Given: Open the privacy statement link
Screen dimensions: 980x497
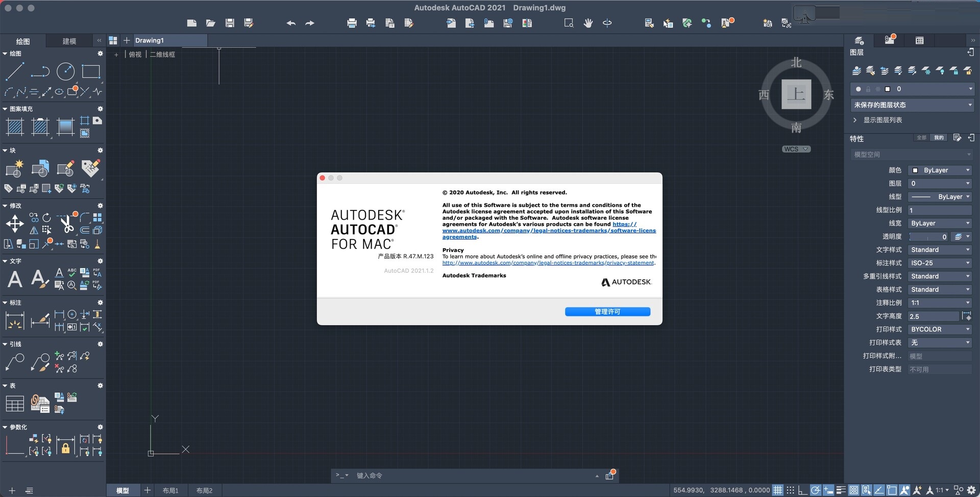Looking at the screenshot, I should click(548, 263).
